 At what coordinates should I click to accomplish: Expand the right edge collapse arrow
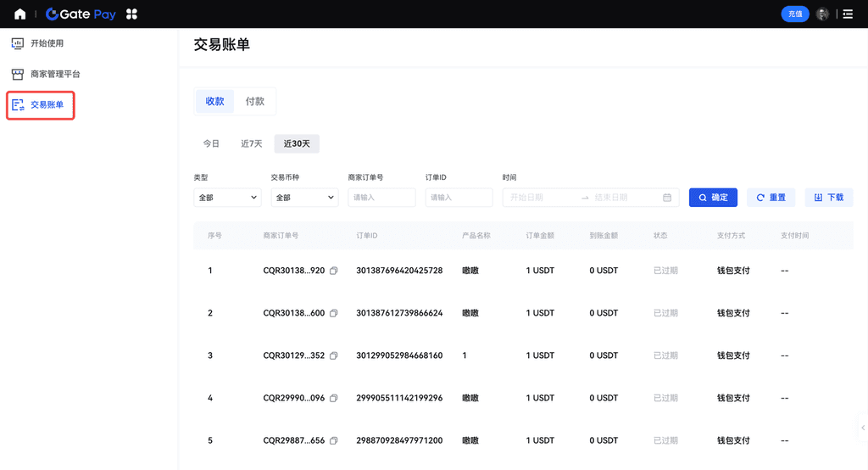coord(862,428)
